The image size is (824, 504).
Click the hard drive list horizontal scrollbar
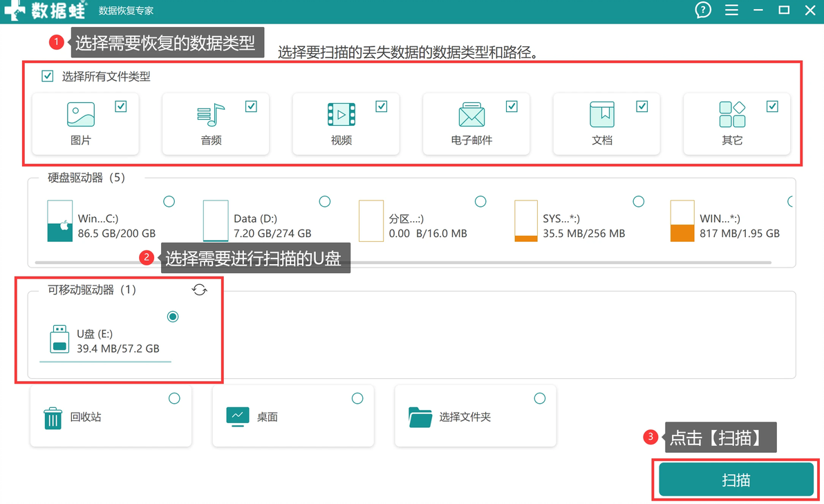pos(403,262)
